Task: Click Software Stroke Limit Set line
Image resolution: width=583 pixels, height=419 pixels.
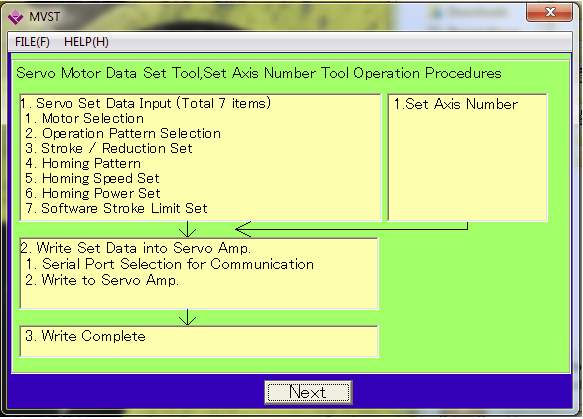Action: click(116, 208)
